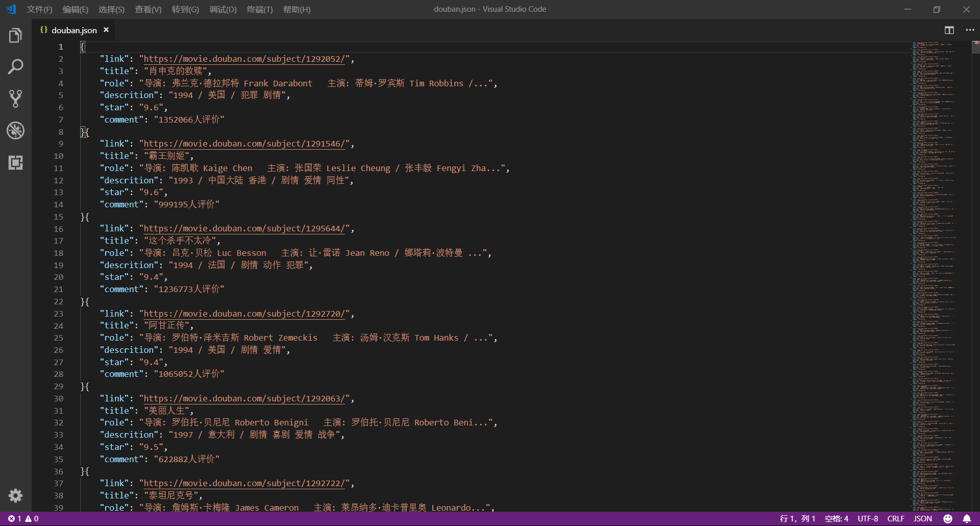
Task: Click description text 1997 / 意大利
Action: [204, 435]
